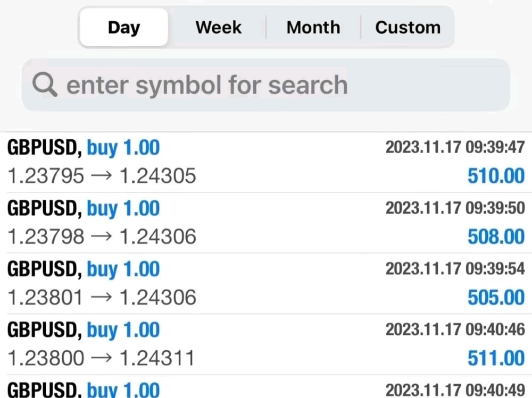The height and width of the screenshot is (398, 532).
Task: Tap the 505.00 profit amount
Action: pyautogui.click(x=496, y=298)
